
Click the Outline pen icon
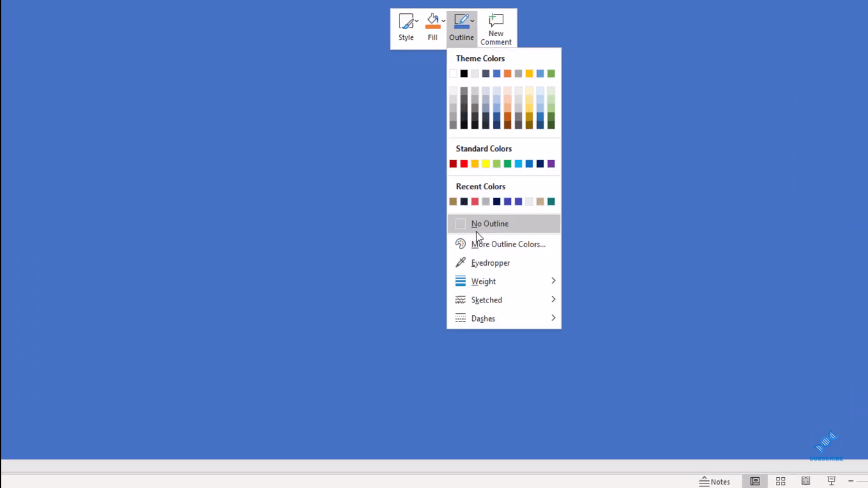(461, 21)
